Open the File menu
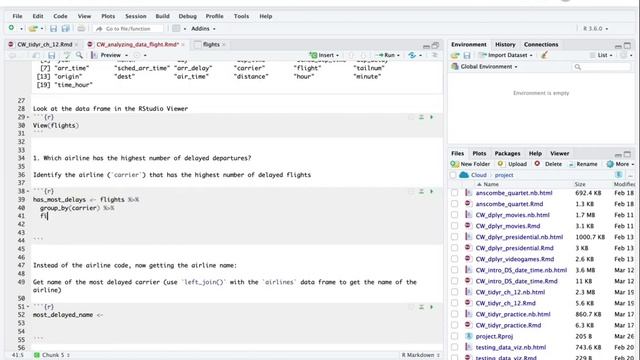Image resolution: width=640 pixels, height=360 pixels. click(18, 16)
